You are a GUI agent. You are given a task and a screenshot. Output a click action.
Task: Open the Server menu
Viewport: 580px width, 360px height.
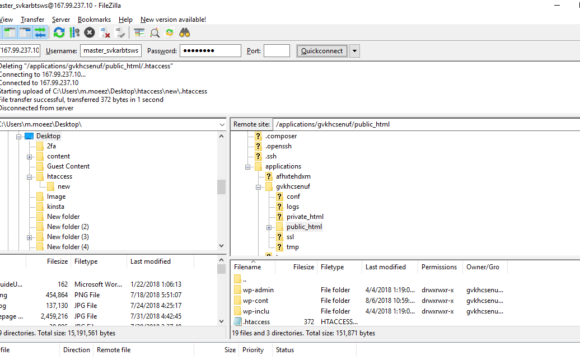[x=61, y=19]
